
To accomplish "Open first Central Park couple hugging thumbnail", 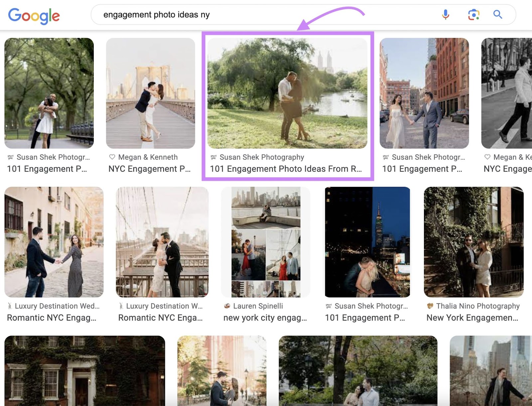I will pos(49,93).
